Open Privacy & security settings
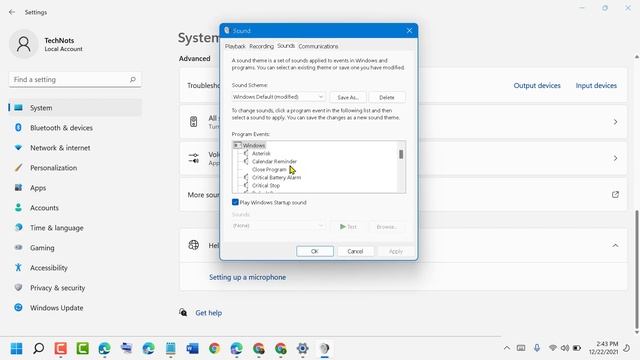The height and width of the screenshot is (360, 640). pos(75,288)
